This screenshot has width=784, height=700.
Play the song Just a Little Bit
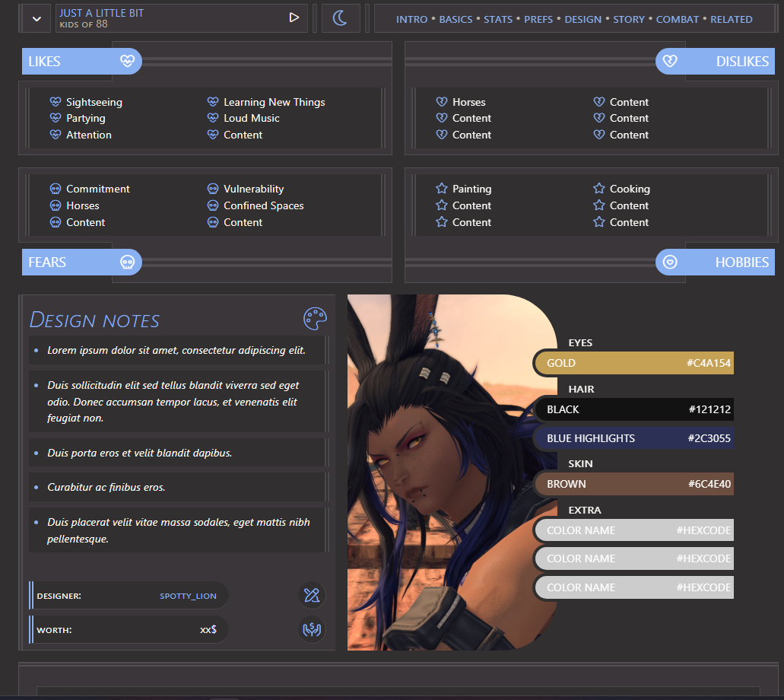click(294, 18)
